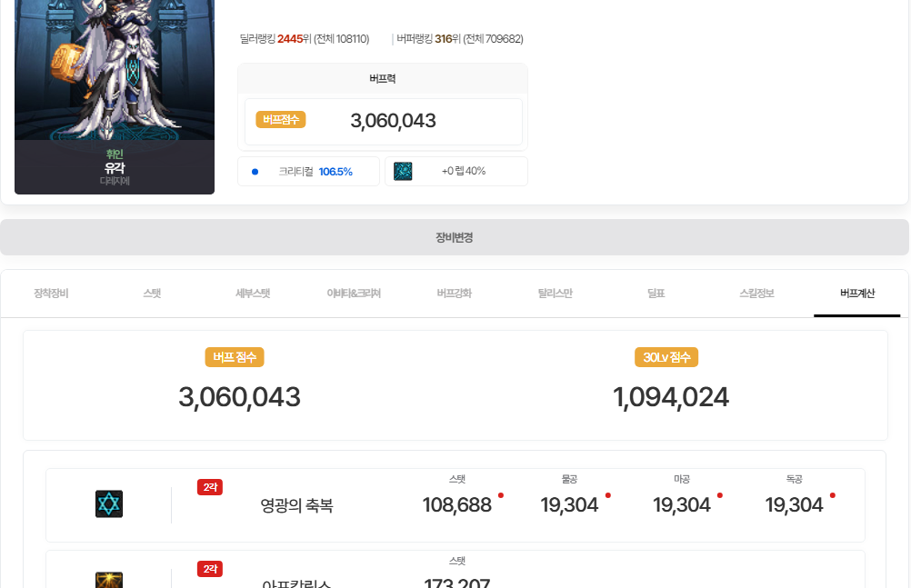This screenshot has width=911, height=588.
Task: Click the 물공 value 19,304
Action: tap(569, 505)
